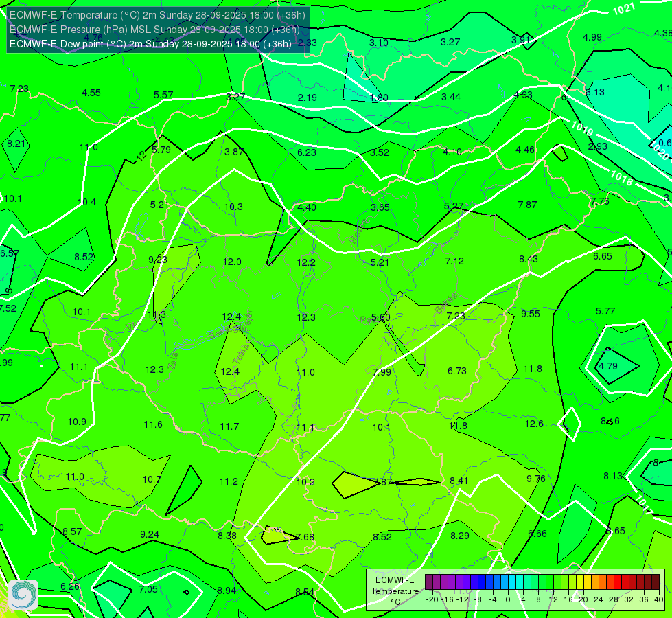Image resolution: width=672 pixels, height=618 pixels.
Task: Click the cyan 0 °C legend swatch
Action: 511,582
